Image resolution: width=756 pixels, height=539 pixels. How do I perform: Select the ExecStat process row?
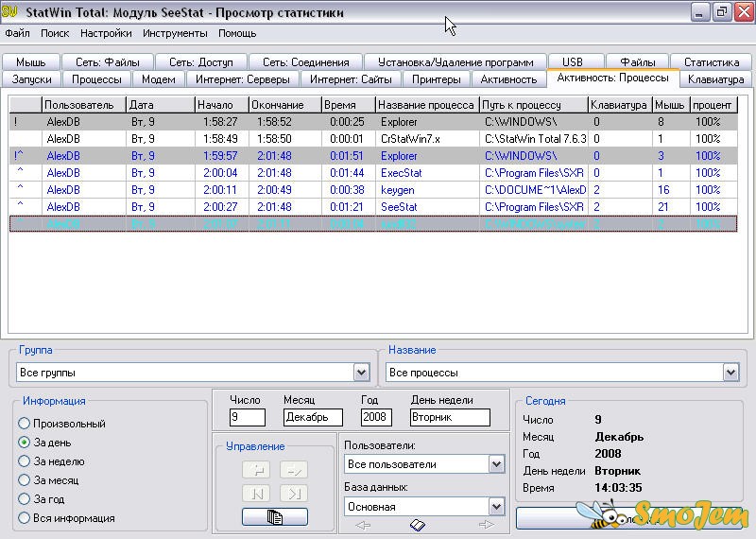[x=373, y=173]
